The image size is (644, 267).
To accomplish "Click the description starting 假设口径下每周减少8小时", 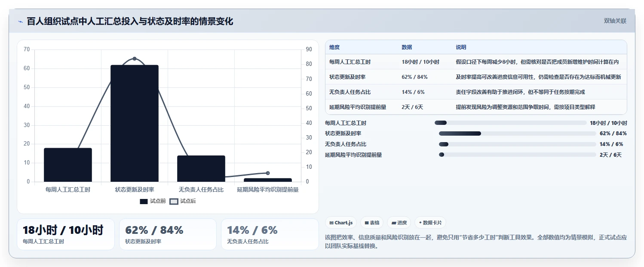I will click(537, 62).
